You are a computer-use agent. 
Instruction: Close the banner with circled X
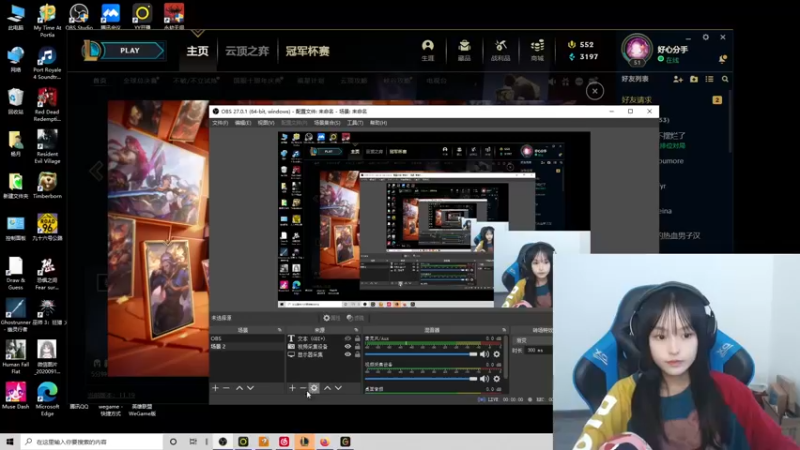594,91
